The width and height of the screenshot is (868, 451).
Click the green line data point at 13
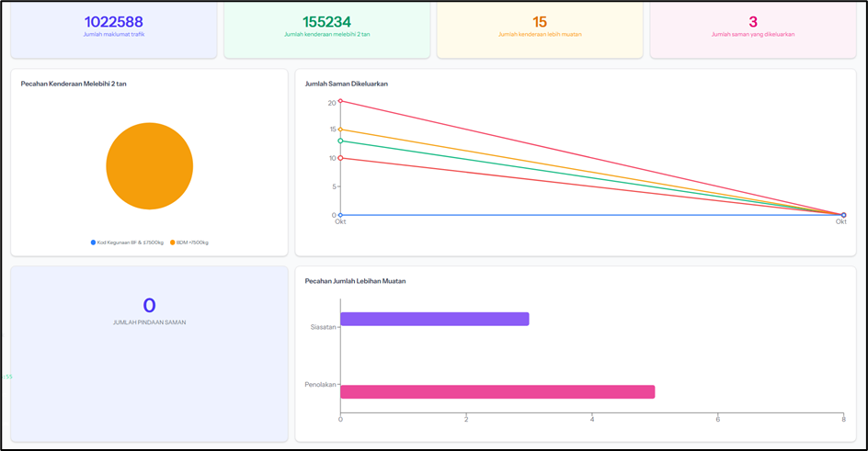click(340, 141)
